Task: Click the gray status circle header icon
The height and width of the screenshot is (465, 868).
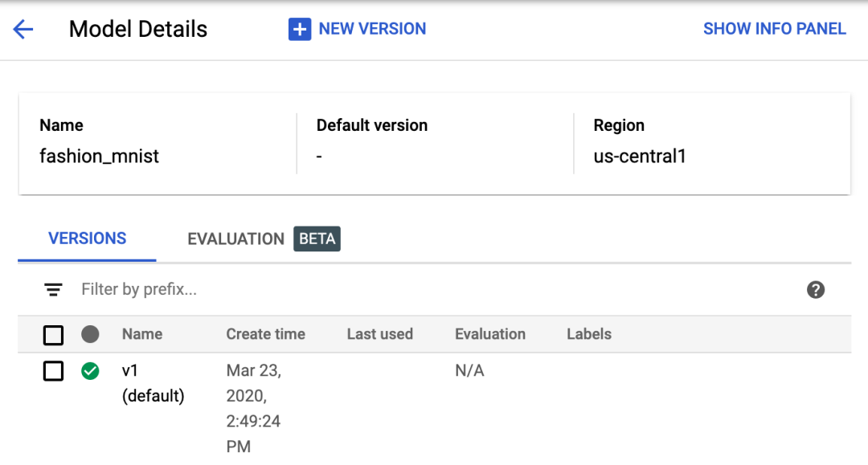Action: [90, 334]
